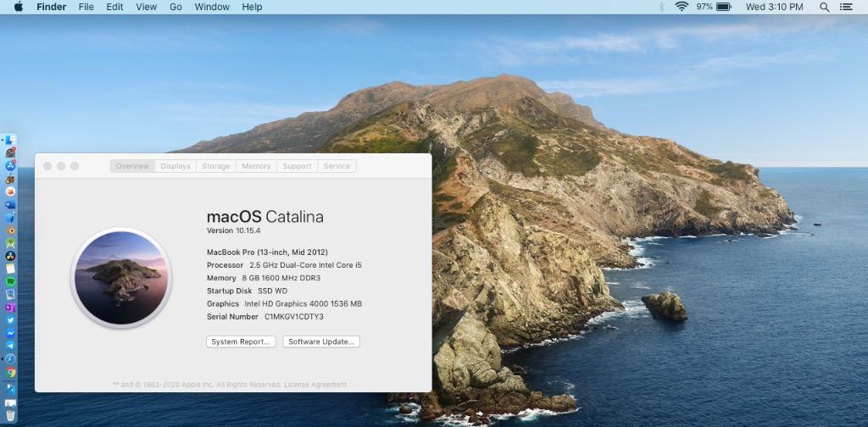Open Xcode from the Dock
This screenshot has height=427, width=868.
click(x=10, y=218)
